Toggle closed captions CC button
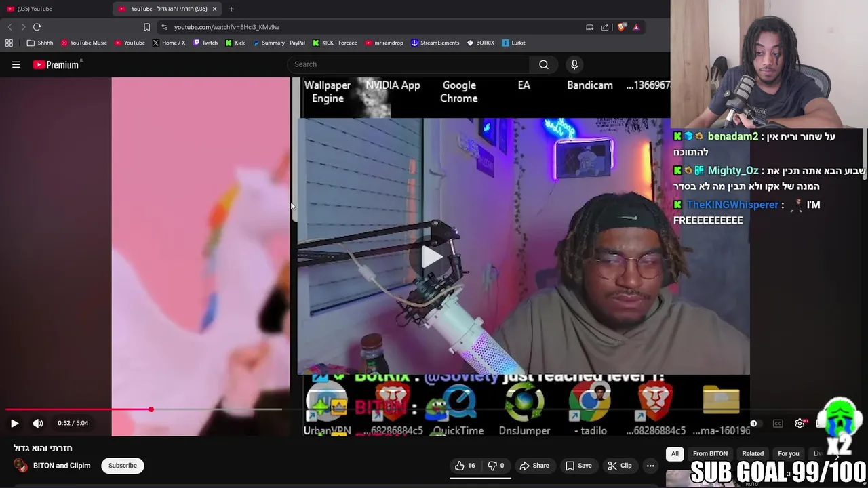This screenshot has height=488, width=868. [x=778, y=424]
